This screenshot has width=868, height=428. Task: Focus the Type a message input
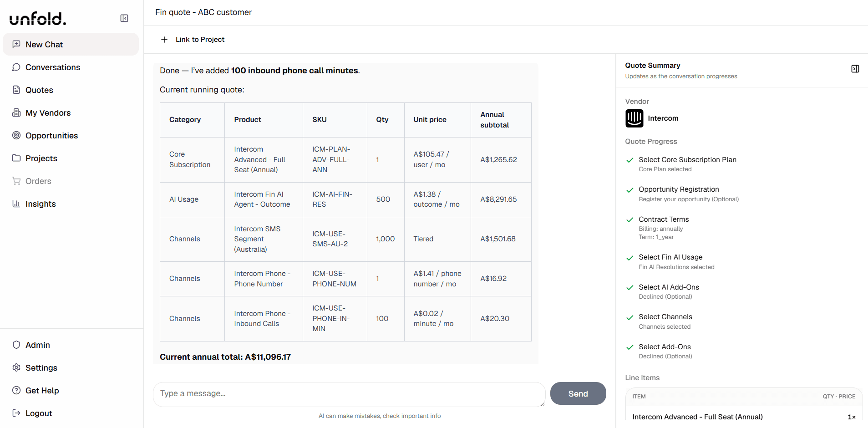(349, 394)
